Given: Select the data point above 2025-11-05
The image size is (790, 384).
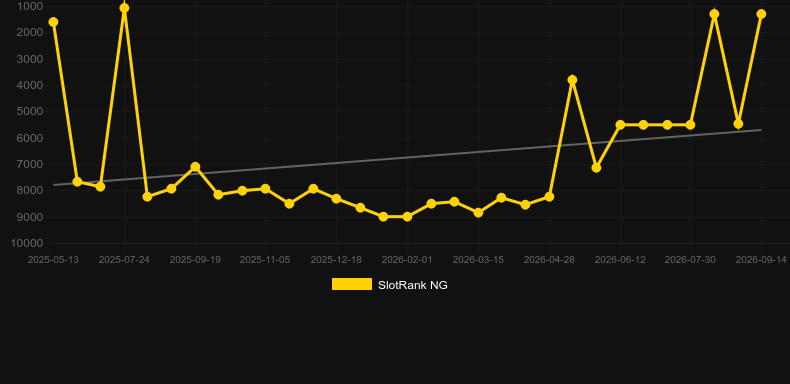Looking at the screenshot, I should click(x=265, y=189).
